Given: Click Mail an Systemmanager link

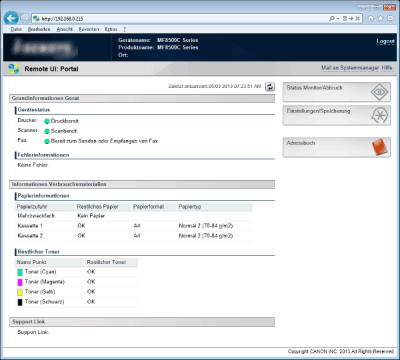Looking at the screenshot, I should coord(350,68).
